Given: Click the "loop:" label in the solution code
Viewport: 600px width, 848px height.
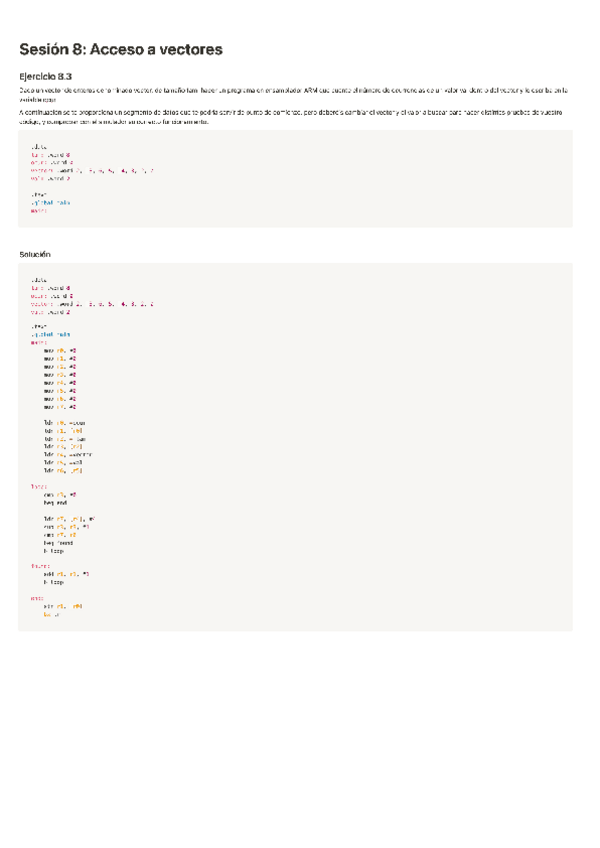Looking at the screenshot, I should pyautogui.click(x=38, y=486).
